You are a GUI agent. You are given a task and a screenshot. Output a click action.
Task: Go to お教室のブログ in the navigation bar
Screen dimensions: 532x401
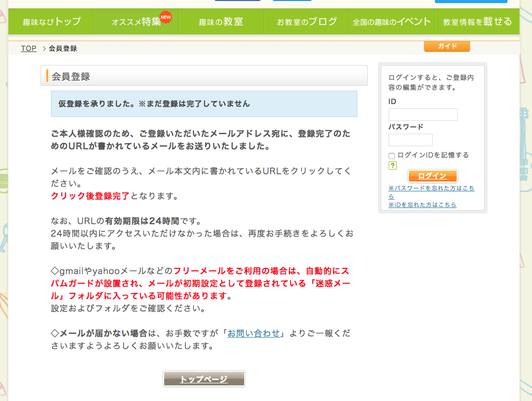(x=307, y=22)
